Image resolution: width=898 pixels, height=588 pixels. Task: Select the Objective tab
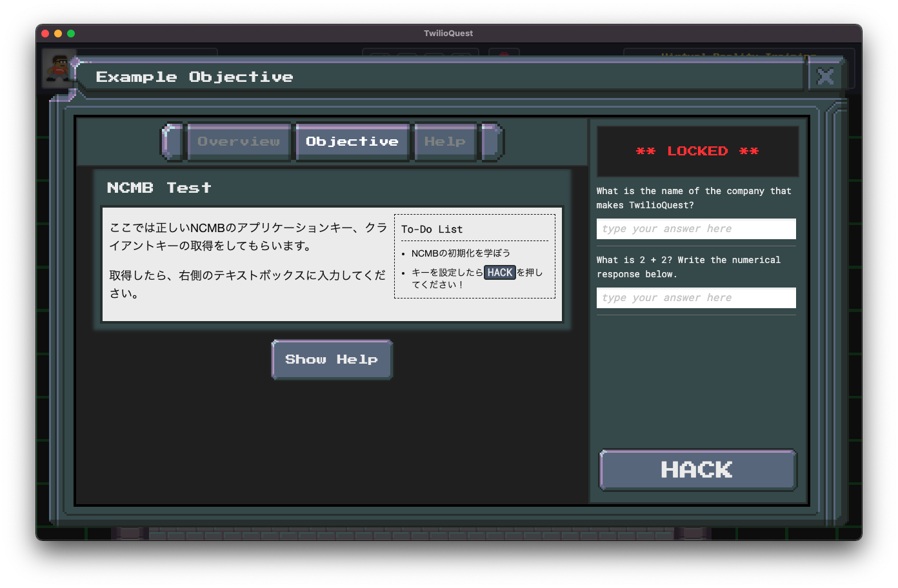(x=352, y=142)
